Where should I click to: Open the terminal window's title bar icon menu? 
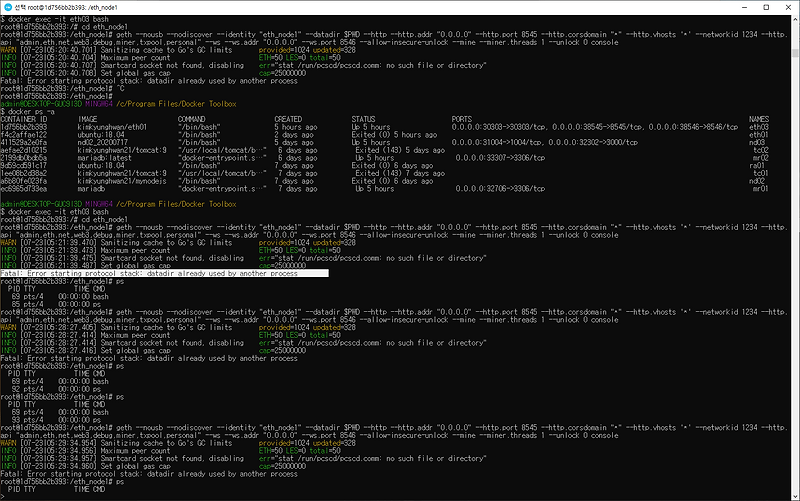tap(8, 7)
